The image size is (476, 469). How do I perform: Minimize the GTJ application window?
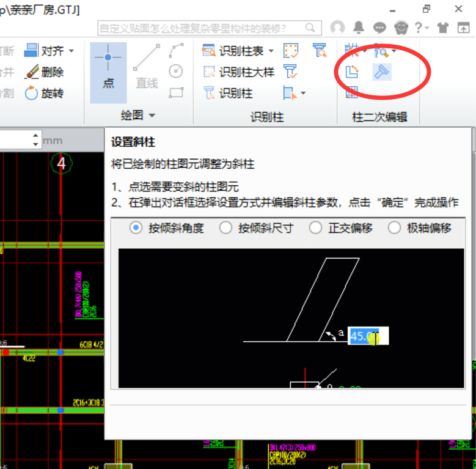(x=392, y=10)
